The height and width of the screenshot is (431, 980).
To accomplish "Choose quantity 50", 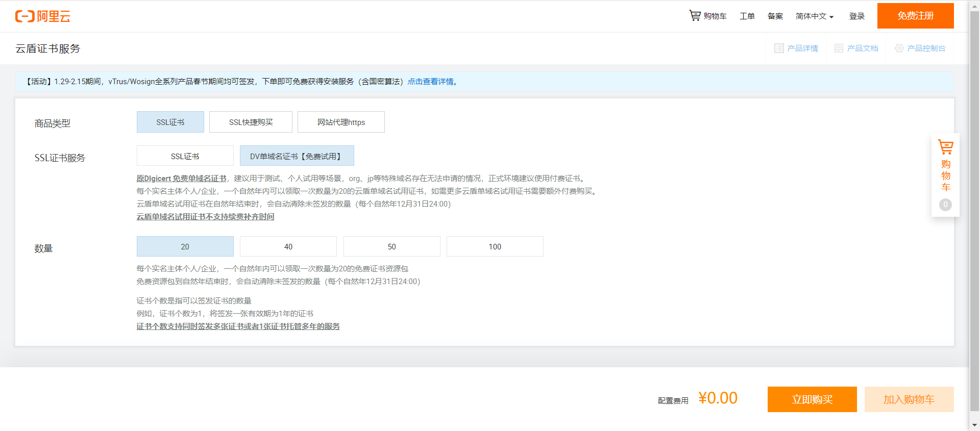I will tap(392, 246).
